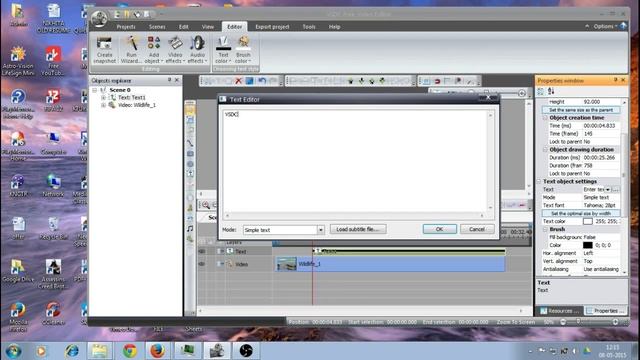
Task: Open the Tools ribbon tab
Action: pyautogui.click(x=309, y=27)
